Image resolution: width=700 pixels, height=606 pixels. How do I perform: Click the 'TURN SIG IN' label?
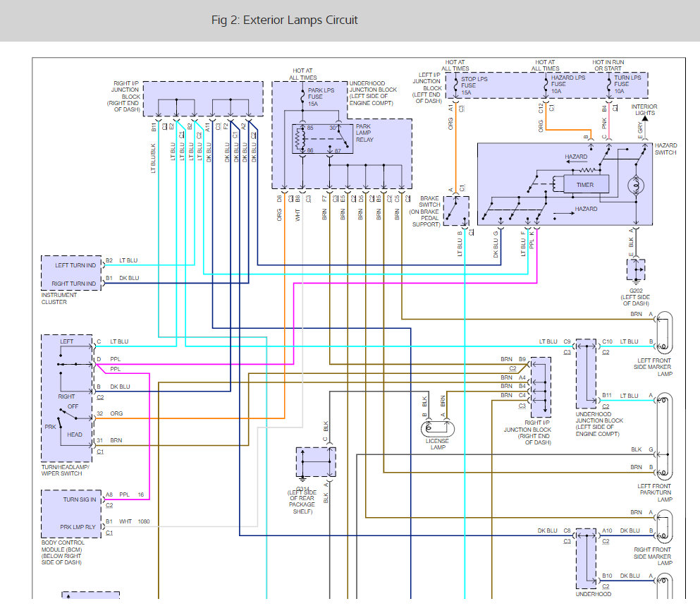click(80, 499)
